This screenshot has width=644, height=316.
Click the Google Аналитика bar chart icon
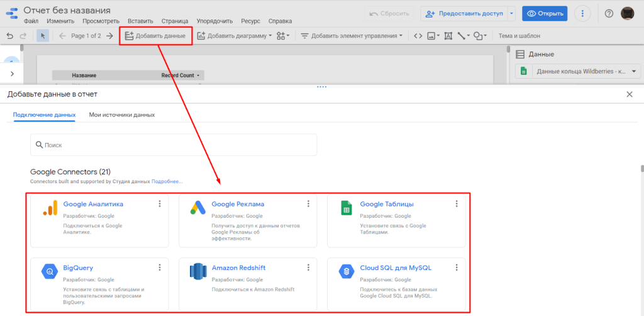(50, 208)
